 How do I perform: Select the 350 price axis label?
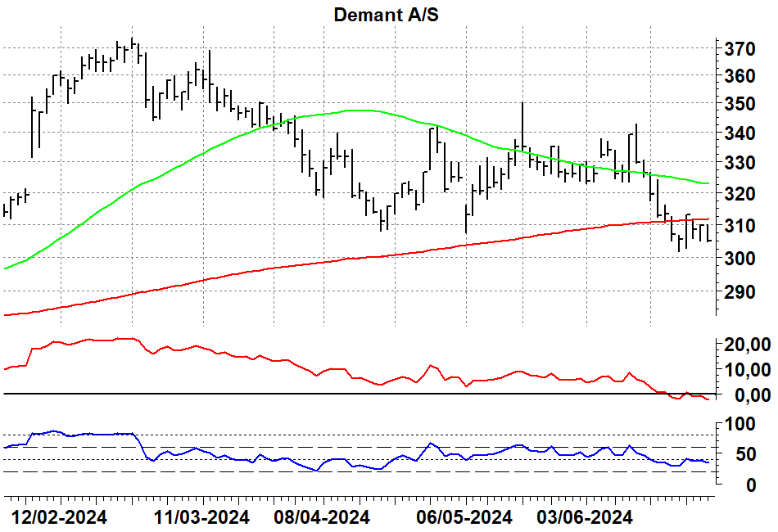(740, 104)
